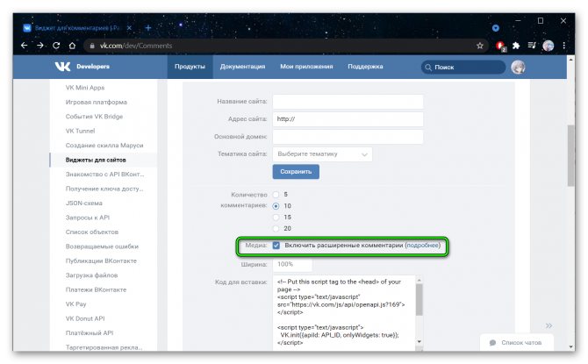The width and height of the screenshot is (588, 364).
Task: Open VK Donut API sidebar item
Action: (x=85, y=318)
